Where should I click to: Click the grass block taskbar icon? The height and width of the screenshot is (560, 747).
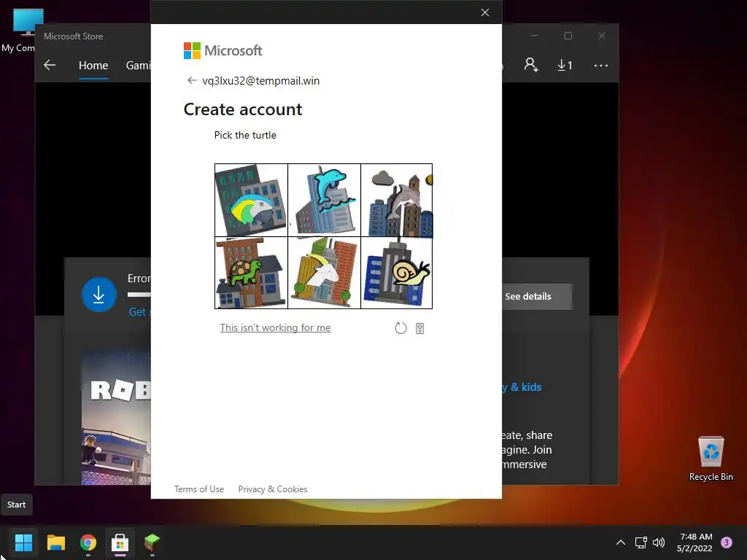click(152, 542)
